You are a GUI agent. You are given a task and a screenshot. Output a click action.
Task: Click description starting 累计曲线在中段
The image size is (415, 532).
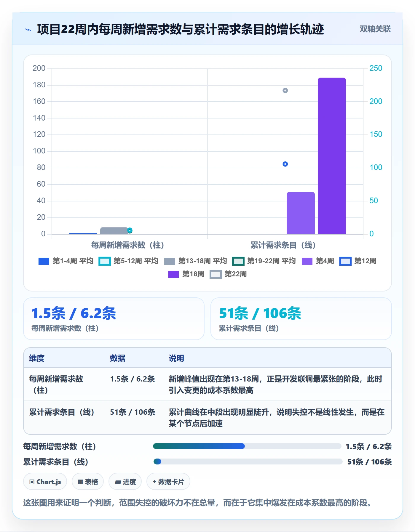pyautogui.click(x=277, y=418)
